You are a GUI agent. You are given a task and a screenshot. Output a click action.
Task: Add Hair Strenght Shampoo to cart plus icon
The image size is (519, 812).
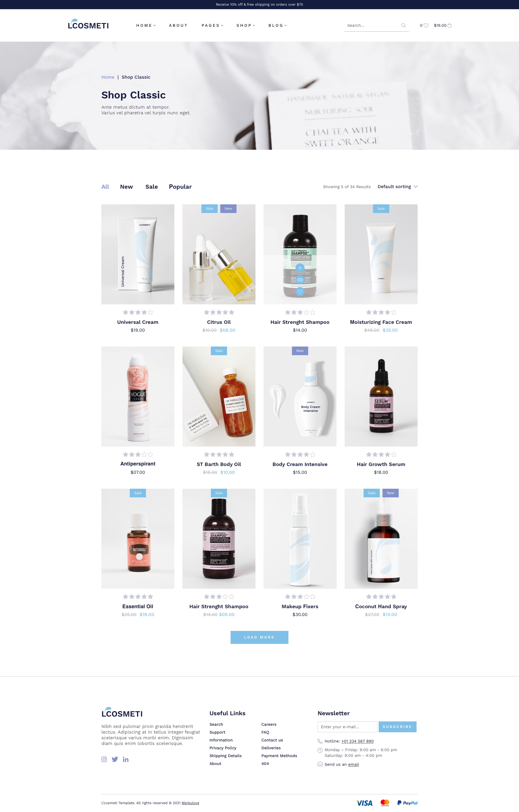pos(300,268)
